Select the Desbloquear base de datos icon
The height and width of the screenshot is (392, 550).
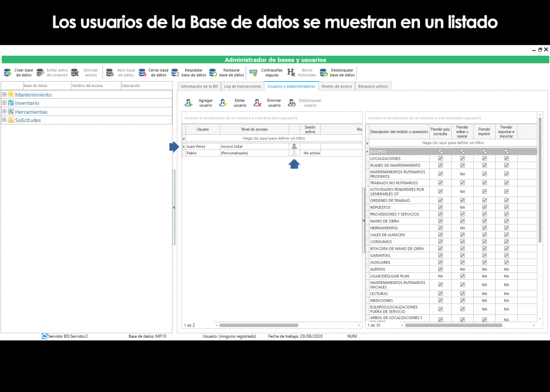pyautogui.click(x=322, y=72)
